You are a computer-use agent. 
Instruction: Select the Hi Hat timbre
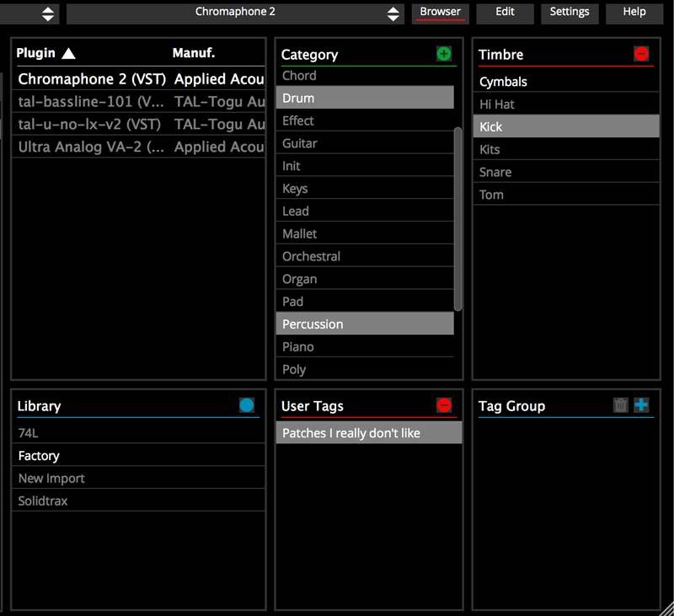click(566, 104)
